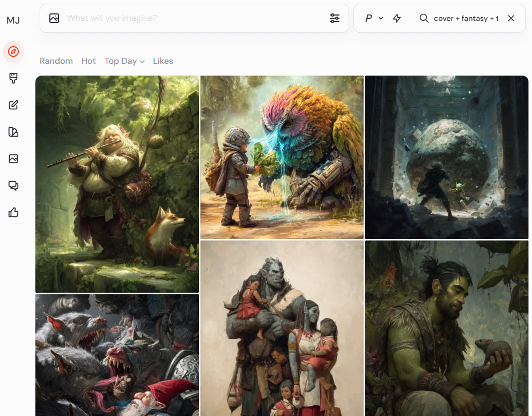
Task: Open the settings sliders icon in prompt bar
Action: [335, 18]
